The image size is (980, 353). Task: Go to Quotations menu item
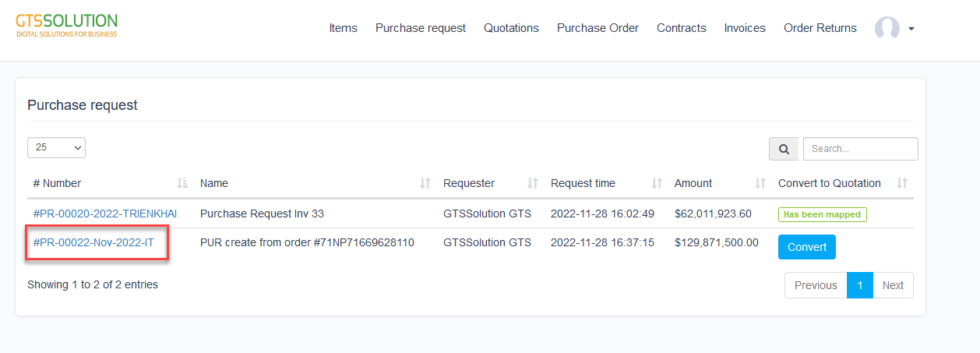[x=511, y=28]
